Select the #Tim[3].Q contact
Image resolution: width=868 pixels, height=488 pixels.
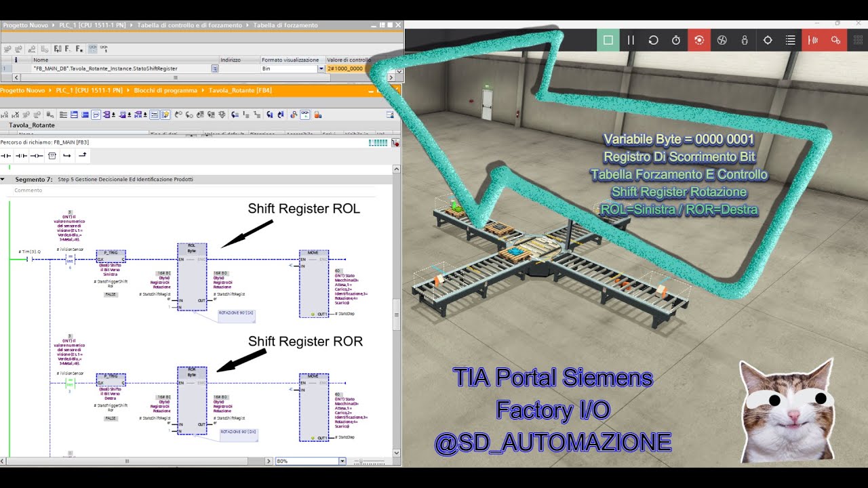point(29,259)
